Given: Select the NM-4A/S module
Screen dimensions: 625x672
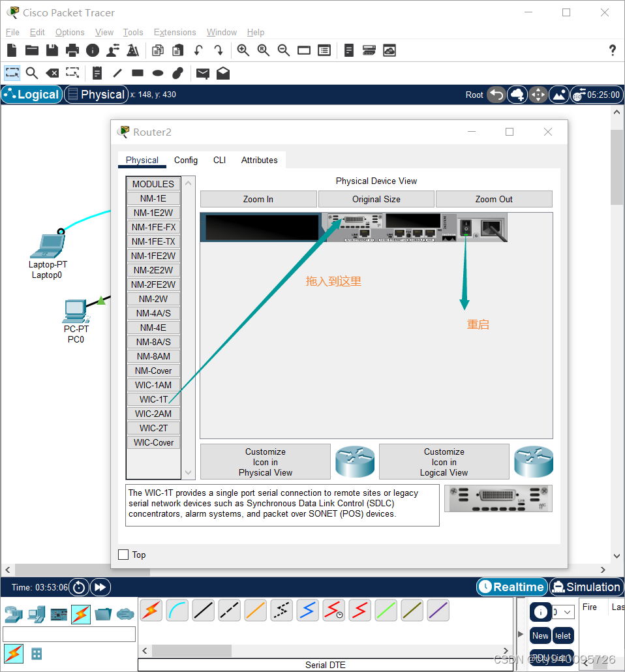Looking at the screenshot, I should coord(153,313).
